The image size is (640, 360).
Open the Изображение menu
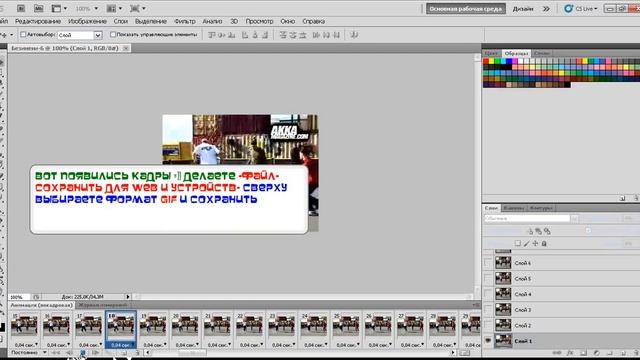pyautogui.click(x=87, y=21)
